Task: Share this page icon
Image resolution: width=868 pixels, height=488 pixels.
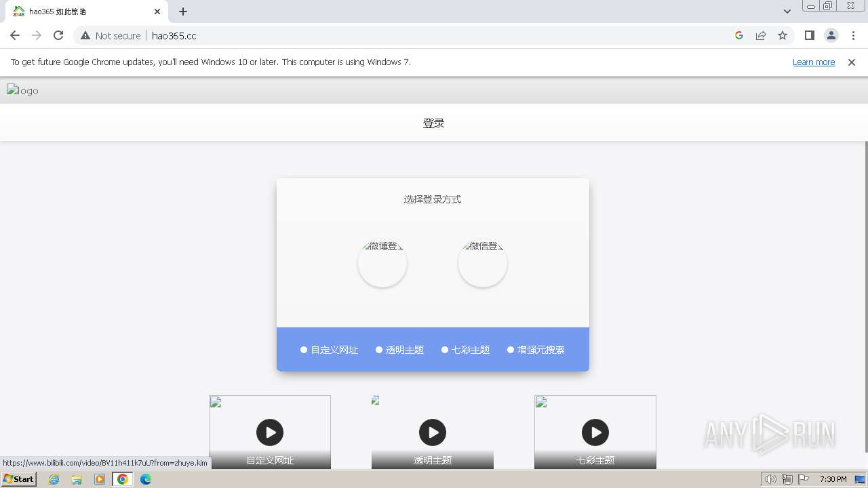Action: click(x=761, y=35)
